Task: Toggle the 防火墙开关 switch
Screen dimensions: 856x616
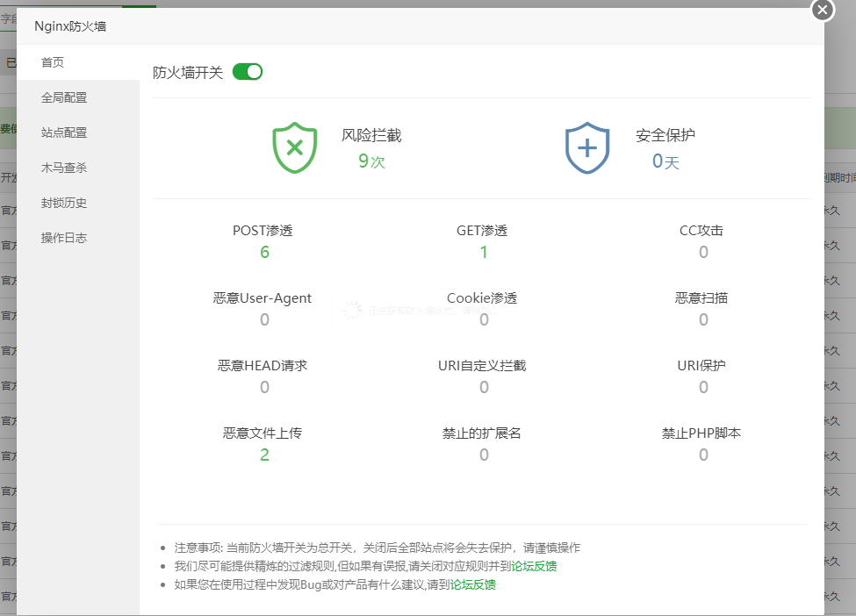Action: pos(248,72)
